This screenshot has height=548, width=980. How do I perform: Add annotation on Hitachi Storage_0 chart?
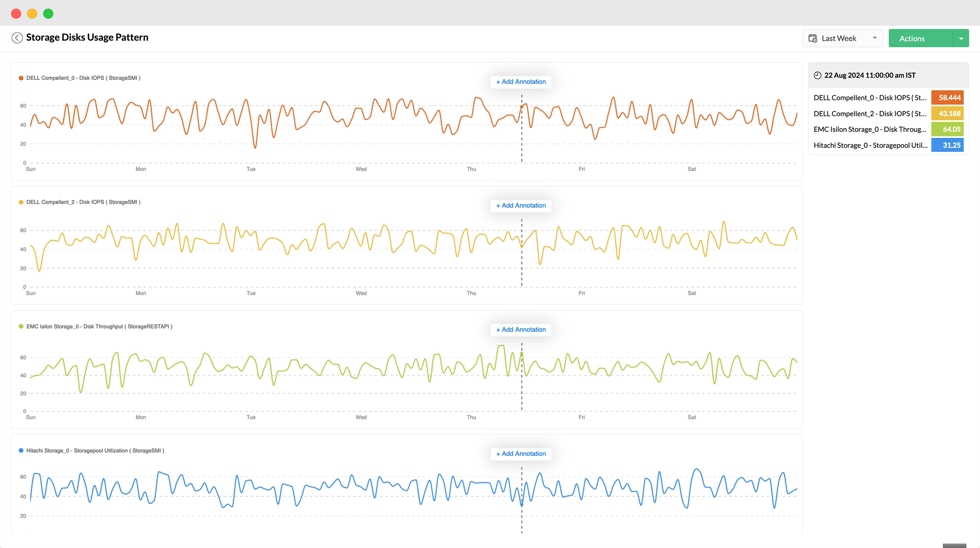coord(521,454)
